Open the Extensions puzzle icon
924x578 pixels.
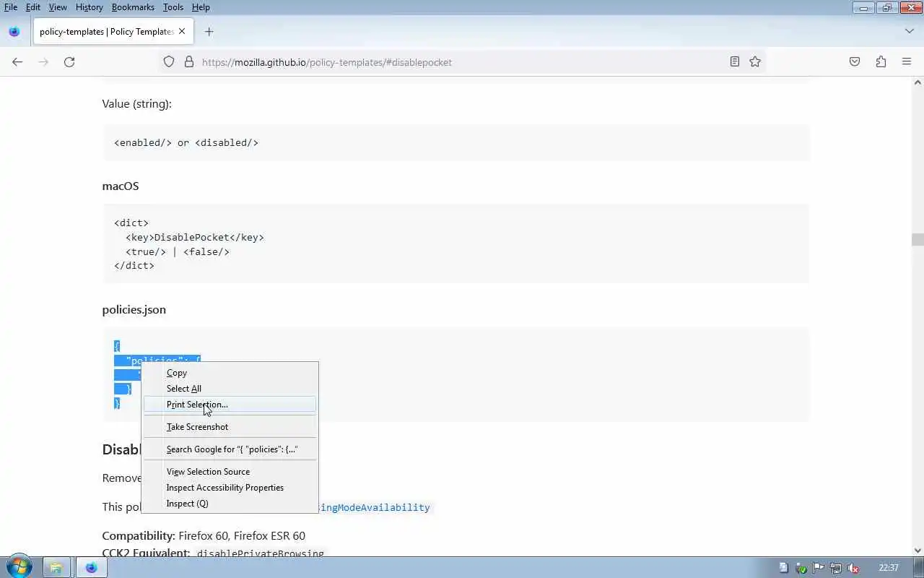881,62
